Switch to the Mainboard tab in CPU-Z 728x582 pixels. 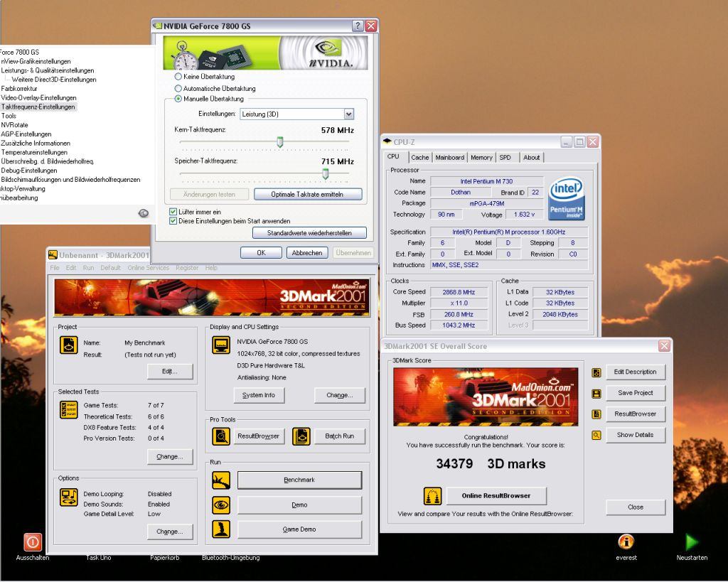click(x=449, y=157)
